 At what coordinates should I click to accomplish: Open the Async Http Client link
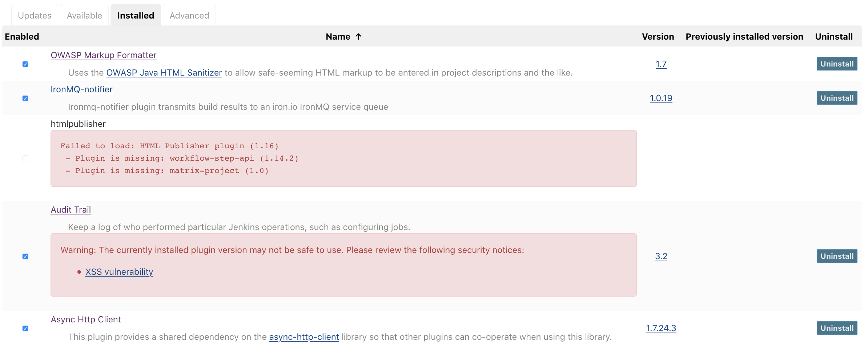86,319
